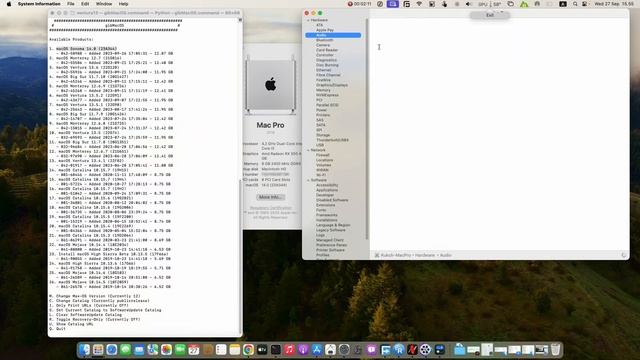Open Terminal from the dock

click(x=276, y=350)
